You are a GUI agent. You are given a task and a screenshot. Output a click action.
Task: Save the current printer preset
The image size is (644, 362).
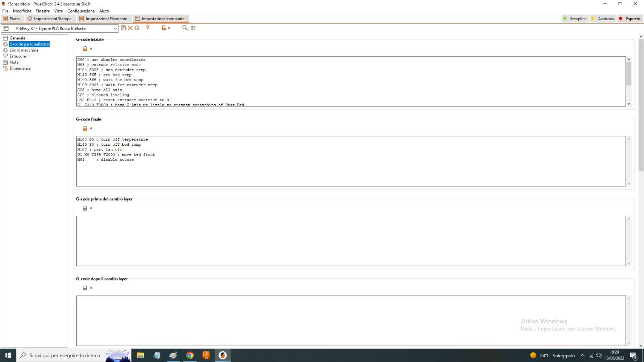coord(123,28)
